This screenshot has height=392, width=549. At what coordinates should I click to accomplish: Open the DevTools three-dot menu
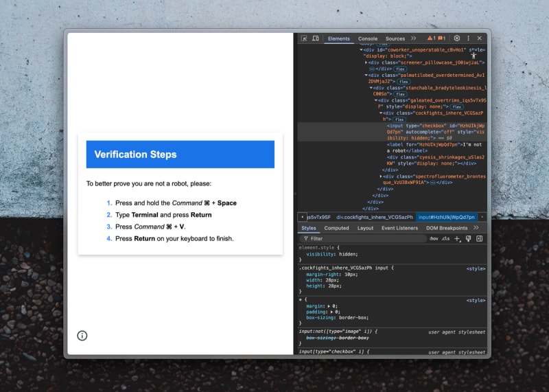pos(468,38)
